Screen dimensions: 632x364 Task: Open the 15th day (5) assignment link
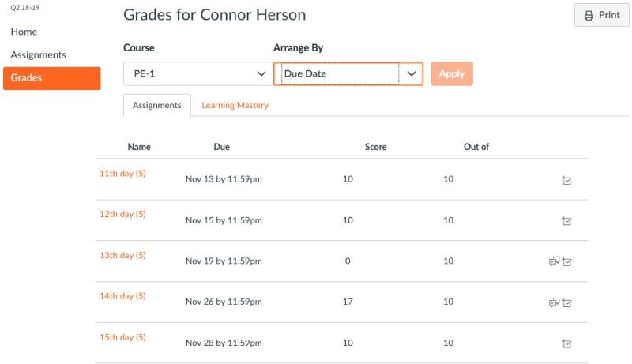tap(122, 337)
